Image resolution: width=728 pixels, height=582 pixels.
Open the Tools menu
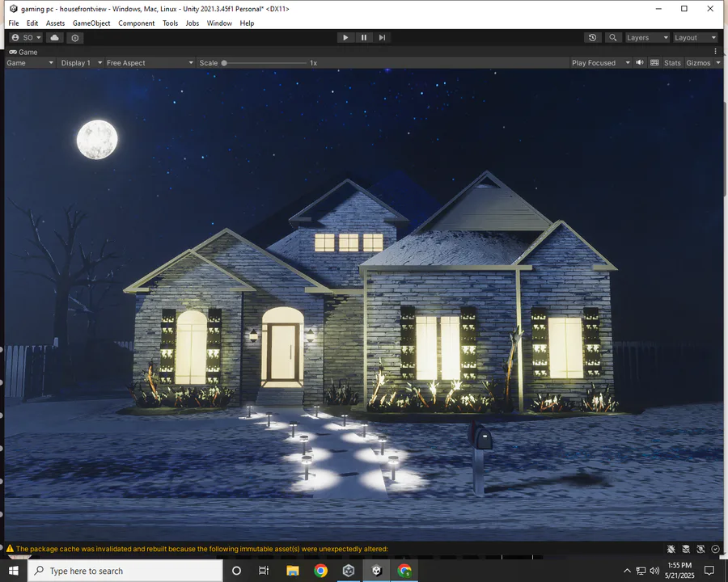point(171,23)
